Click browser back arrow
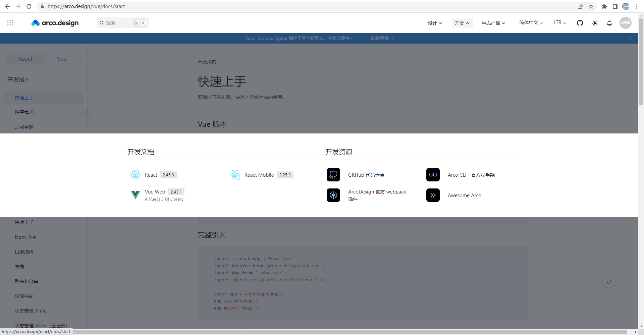This screenshot has width=644, height=335. (7, 6)
